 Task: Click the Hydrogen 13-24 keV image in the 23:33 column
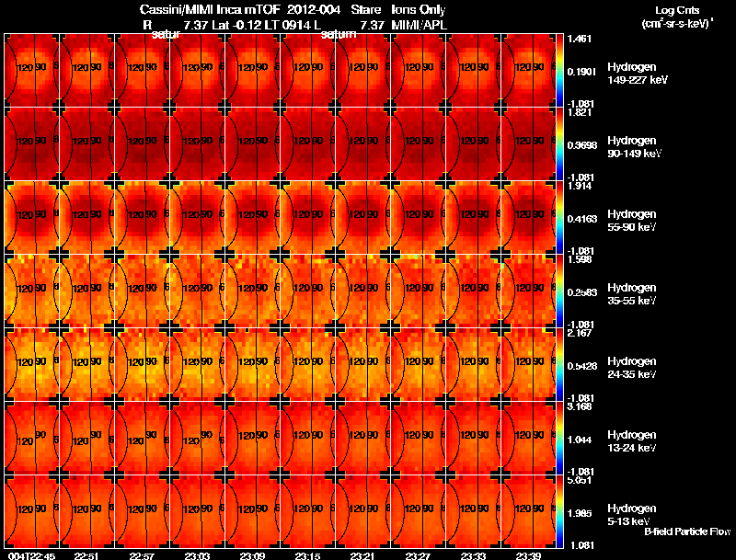(473, 439)
